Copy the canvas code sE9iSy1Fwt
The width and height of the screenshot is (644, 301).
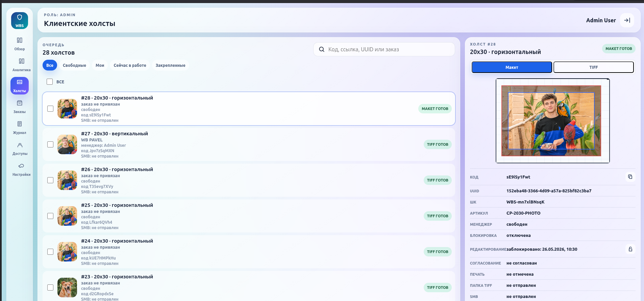(x=630, y=177)
